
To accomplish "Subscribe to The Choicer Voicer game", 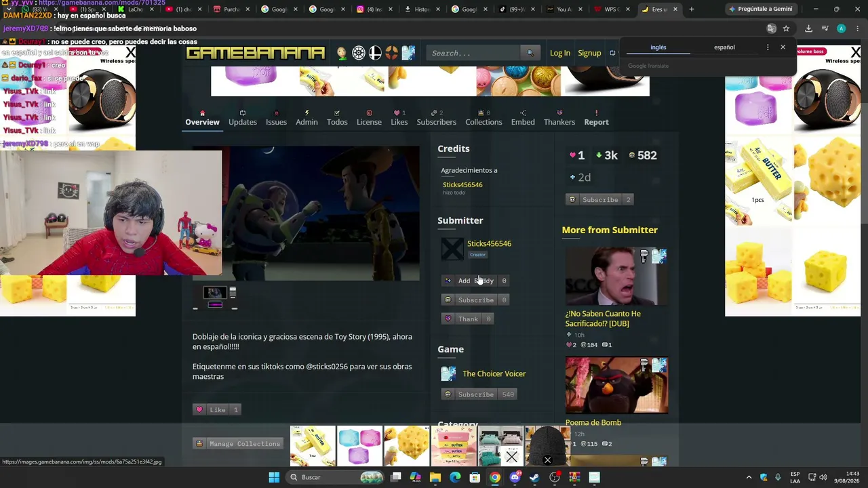I will (x=479, y=394).
